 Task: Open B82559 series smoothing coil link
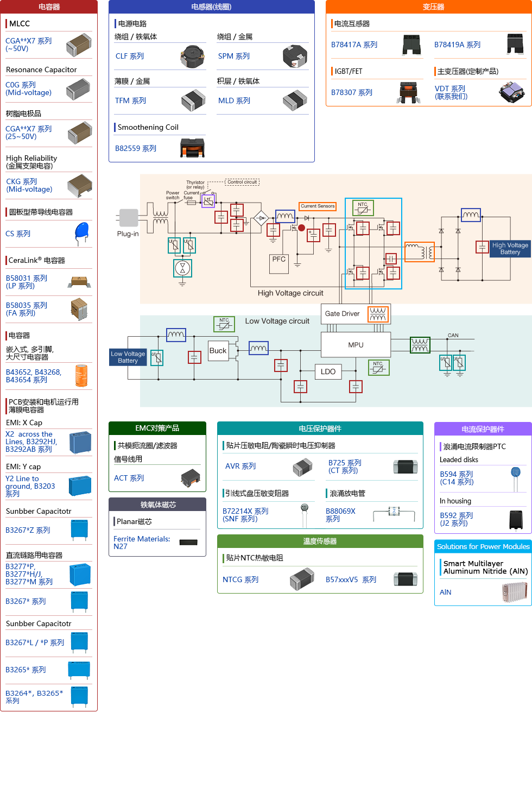coord(136,148)
